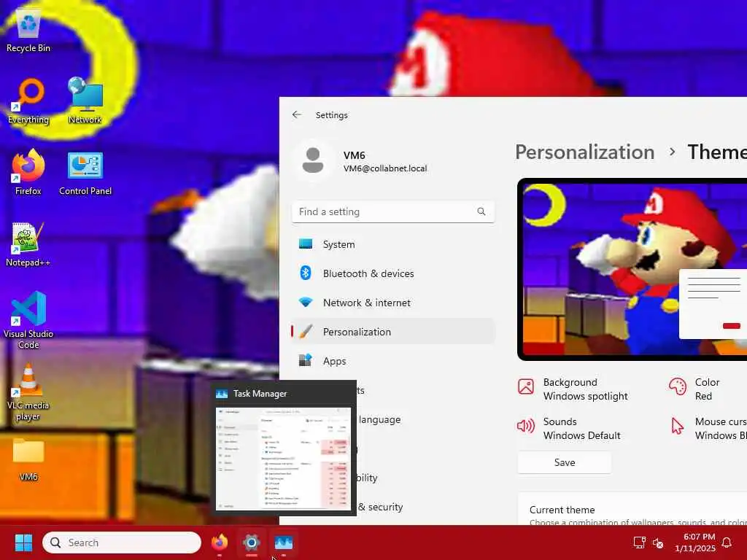Launch Firefox from the desktop shortcut

coord(28,172)
